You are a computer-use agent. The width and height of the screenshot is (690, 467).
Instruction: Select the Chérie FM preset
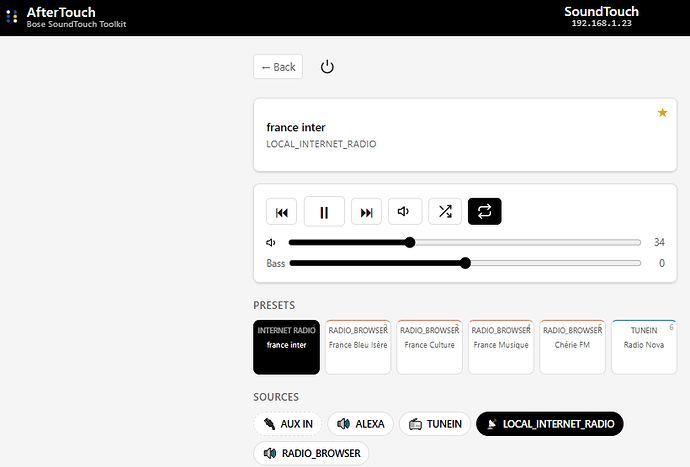pos(572,347)
